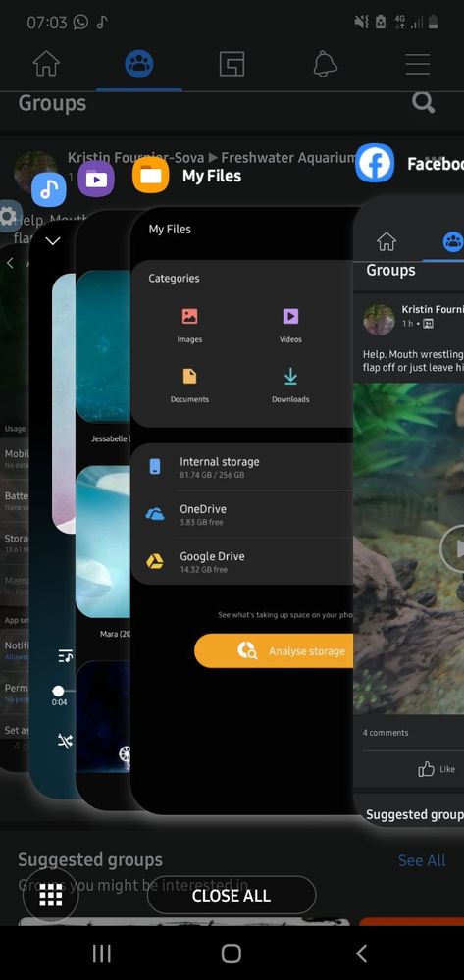Open the My Files app icon
The image size is (464, 980).
coord(151,175)
